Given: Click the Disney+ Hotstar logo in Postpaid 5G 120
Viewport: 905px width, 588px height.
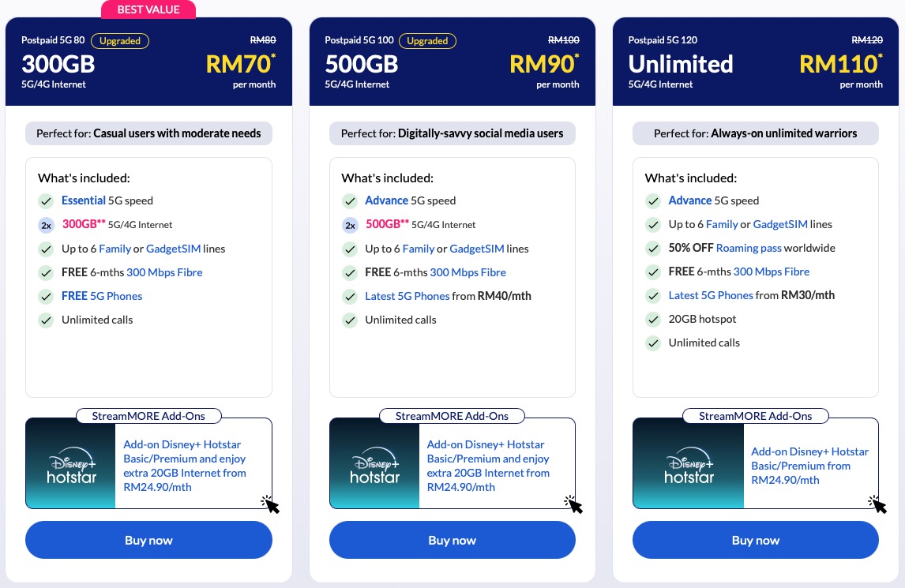Looking at the screenshot, I should 689,463.
